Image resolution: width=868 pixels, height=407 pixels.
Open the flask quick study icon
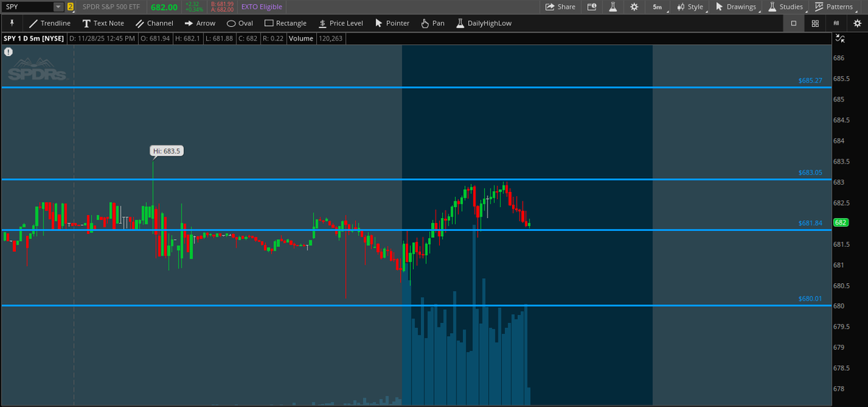613,7
